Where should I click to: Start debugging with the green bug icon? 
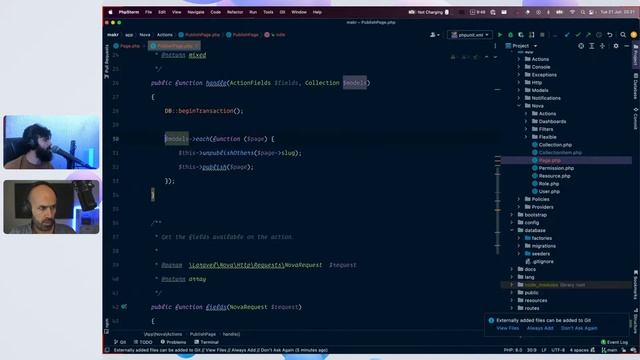pos(510,35)
